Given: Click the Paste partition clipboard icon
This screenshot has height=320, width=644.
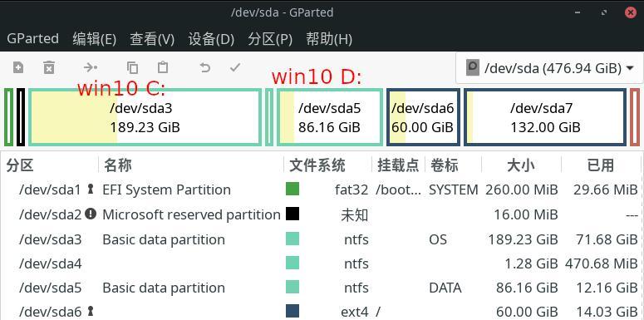Looking at the screenshot, I should click(x=163, y=67).
